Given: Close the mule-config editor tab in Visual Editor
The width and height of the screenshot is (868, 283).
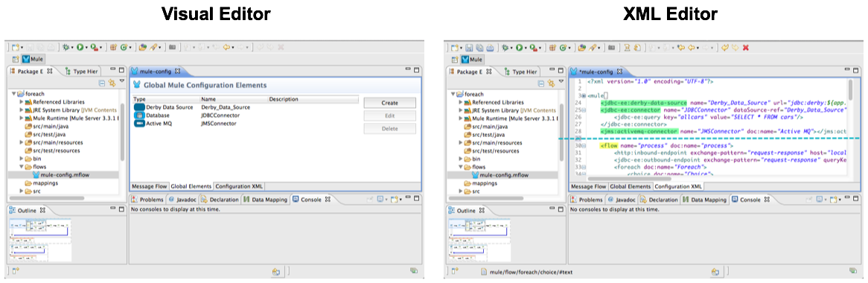Looking at the screenshot, I should point(177,71).
